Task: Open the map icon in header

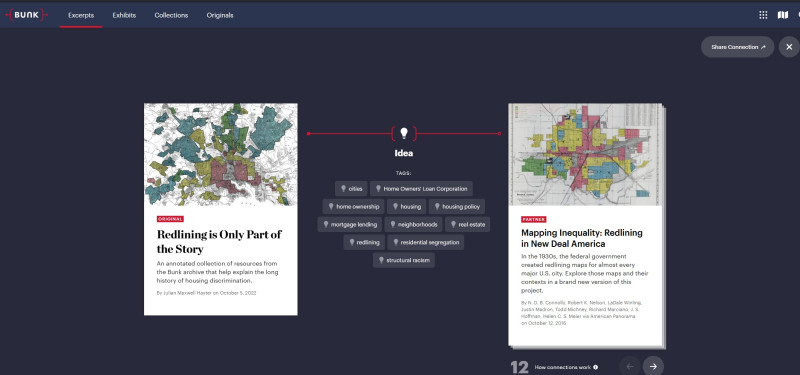Action: point(783,15)
